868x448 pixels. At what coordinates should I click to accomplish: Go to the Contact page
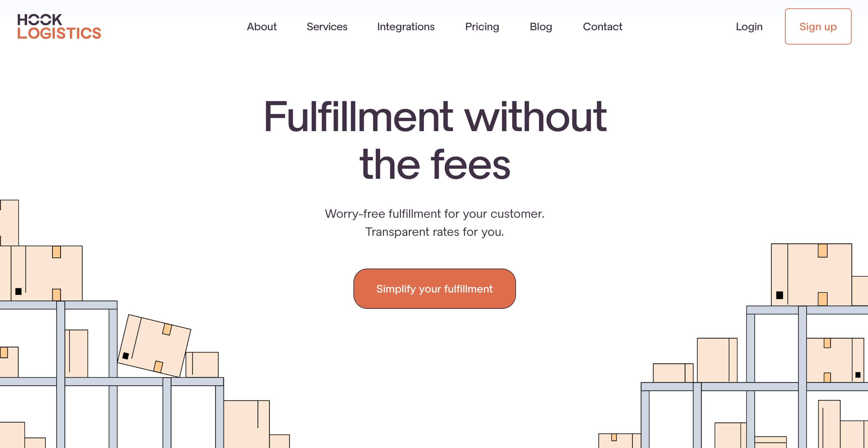click(603, 27)
